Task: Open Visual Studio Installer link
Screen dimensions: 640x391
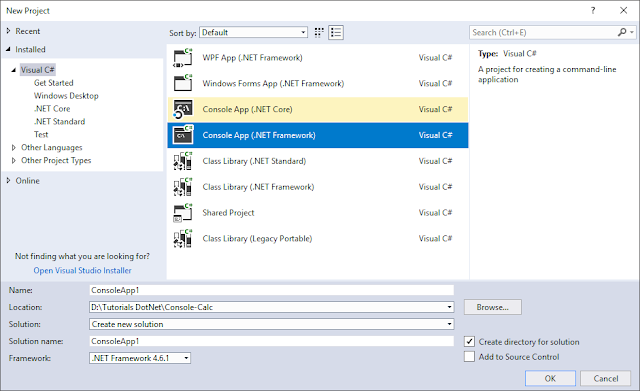Action: click(82, 270)
